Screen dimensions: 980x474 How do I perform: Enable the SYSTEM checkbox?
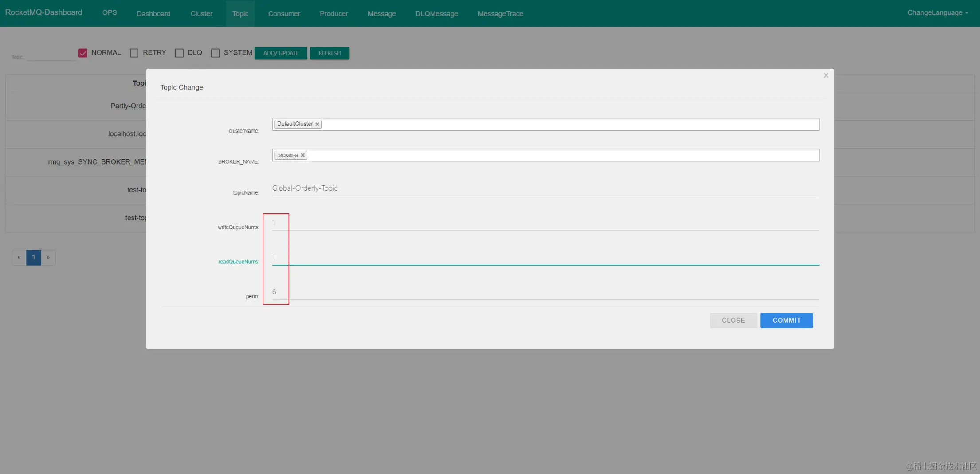215,53
